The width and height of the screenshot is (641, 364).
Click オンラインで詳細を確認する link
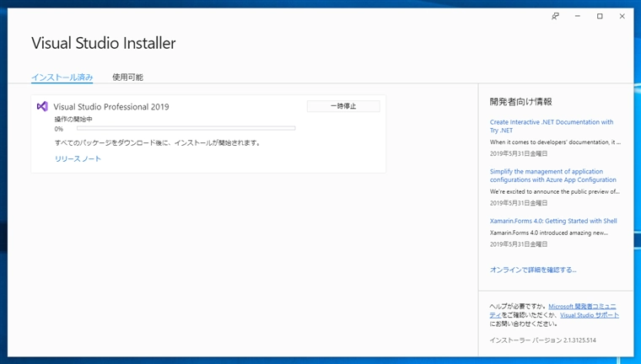pos(533,270)
